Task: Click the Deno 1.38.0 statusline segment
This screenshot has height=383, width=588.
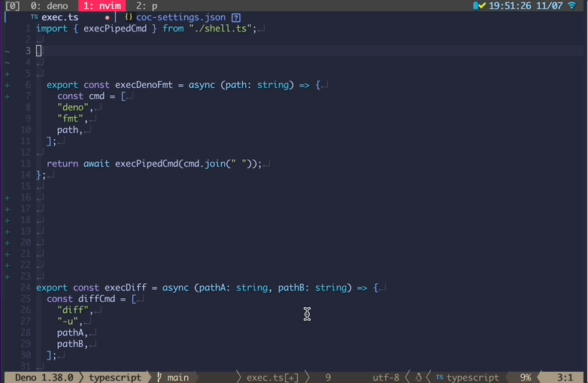Action: pyautogui.click(x=44, y=378)
